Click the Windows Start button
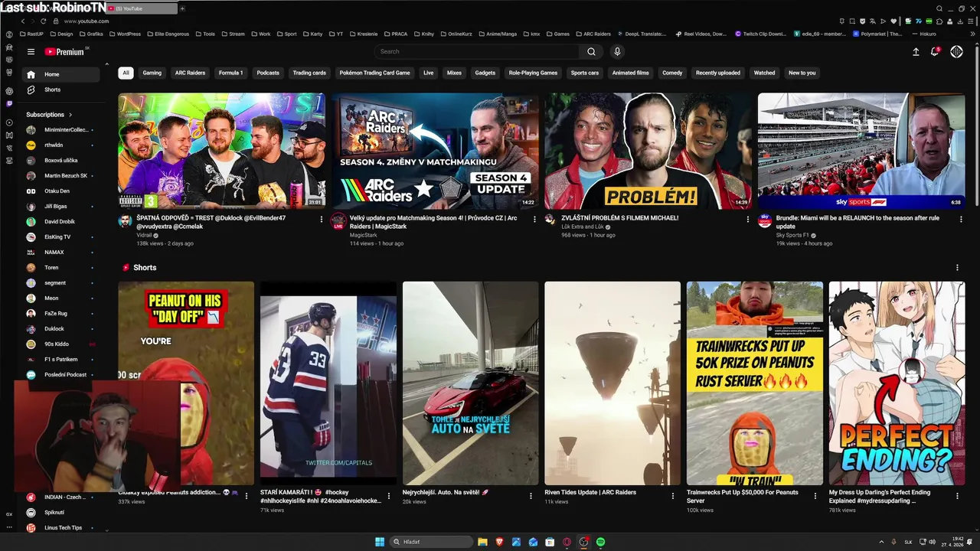 tap(380, 542)
